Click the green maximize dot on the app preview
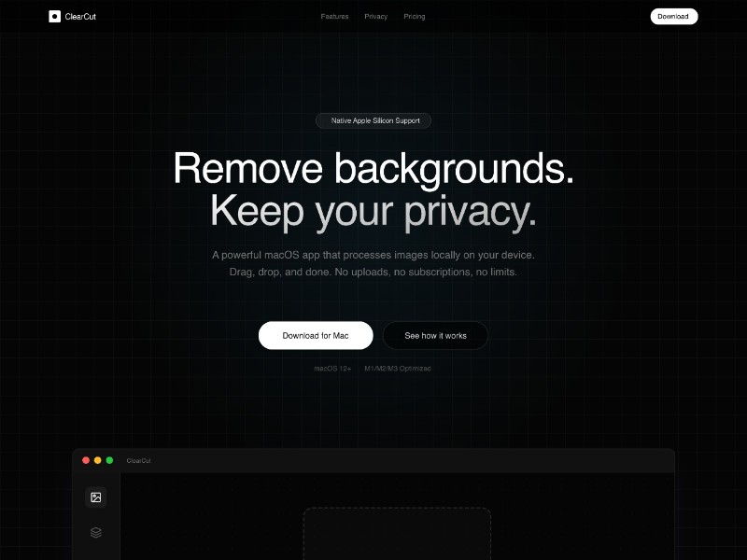The image size is (747, 560). tap(109, 460)
